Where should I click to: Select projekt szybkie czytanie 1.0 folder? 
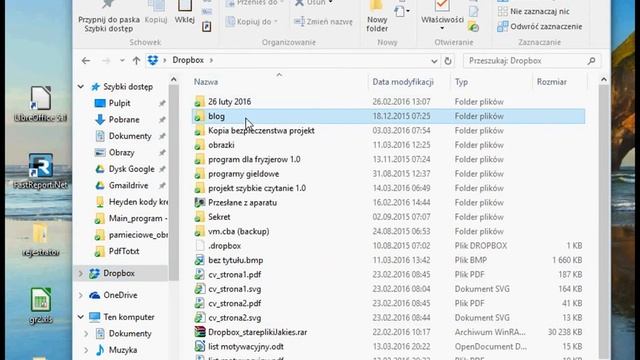389,188
